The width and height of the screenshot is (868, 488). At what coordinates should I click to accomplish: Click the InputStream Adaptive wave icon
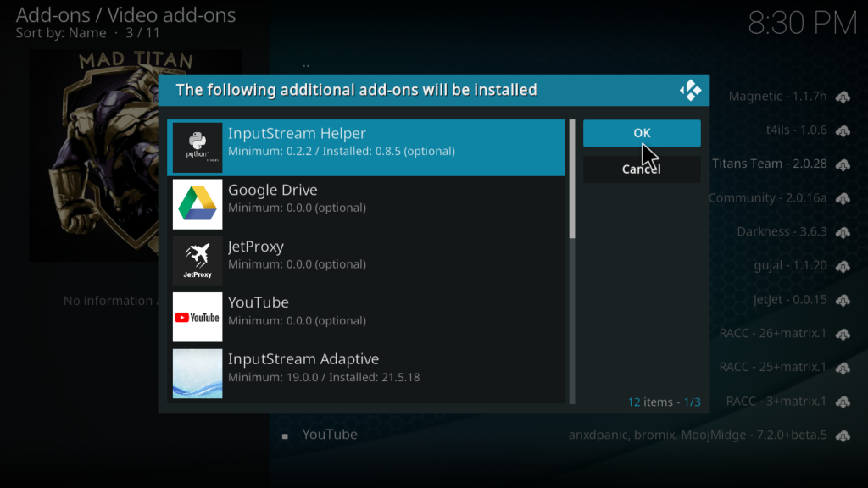198,373
